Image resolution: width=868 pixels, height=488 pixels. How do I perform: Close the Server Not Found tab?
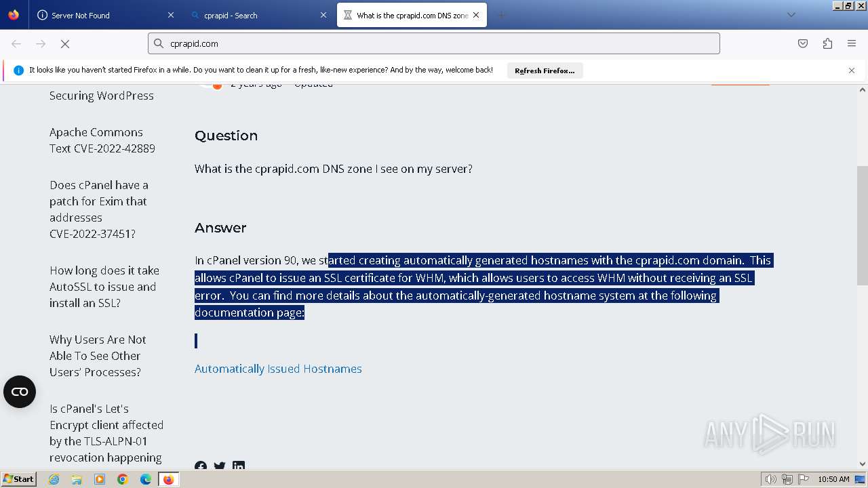click(170, 15)
